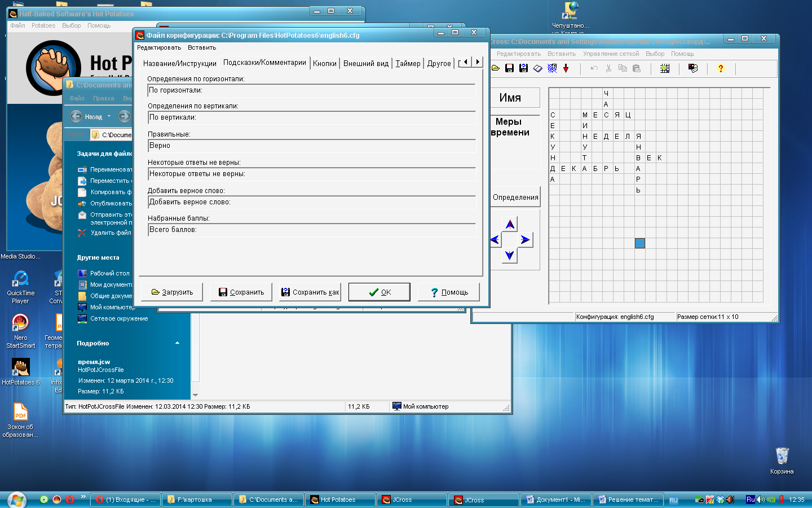This screenshot has height=508, width=812.
Task: Click the red down arrow icon in JCross
Action: (566, 68)
